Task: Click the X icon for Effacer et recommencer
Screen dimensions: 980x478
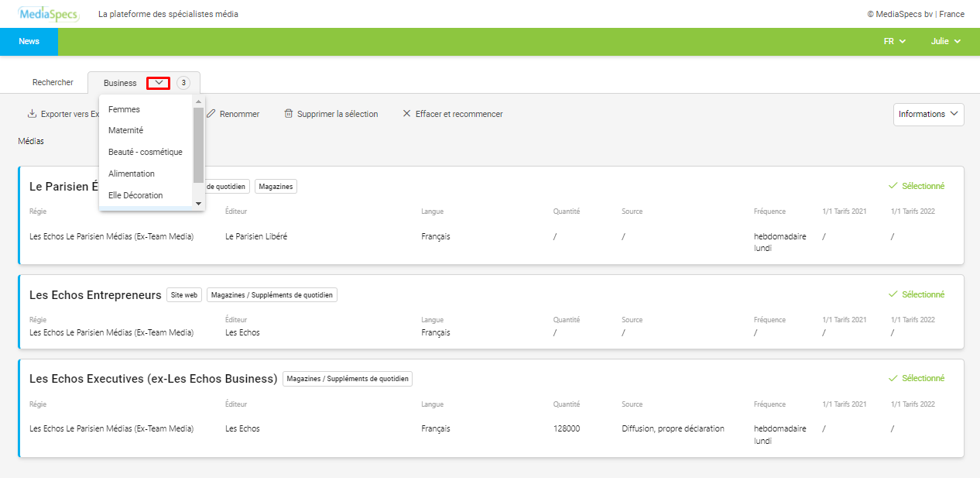Action: 406,114
